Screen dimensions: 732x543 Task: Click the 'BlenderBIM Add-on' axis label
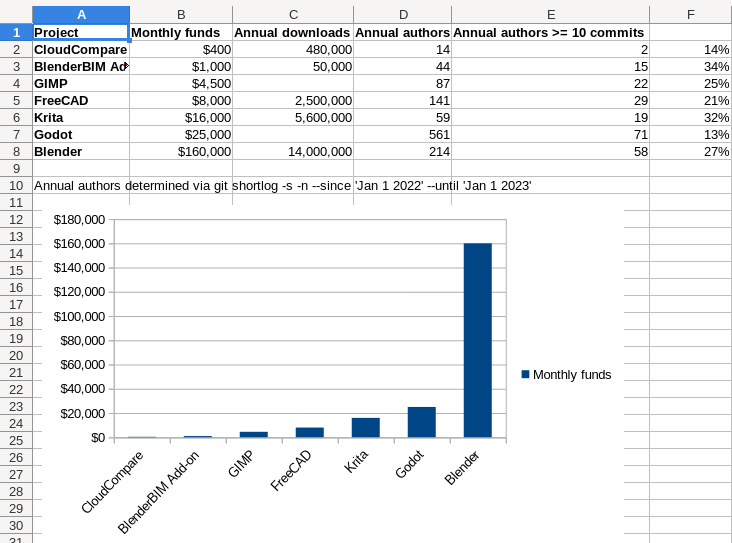point(158,492)
